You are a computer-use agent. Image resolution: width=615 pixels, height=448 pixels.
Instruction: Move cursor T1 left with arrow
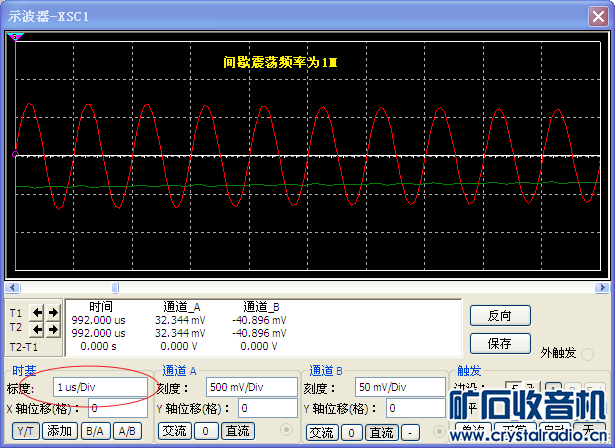[37, 312]
